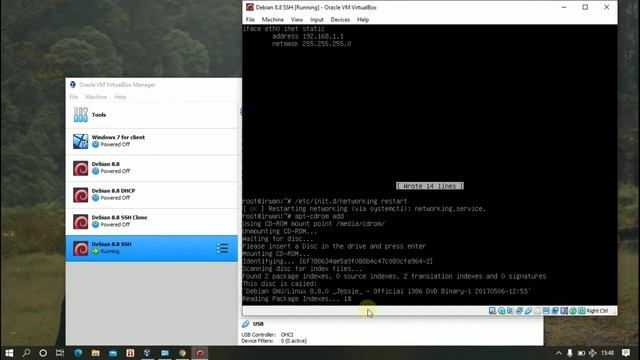640x360 pixels.
Task: Click the mouse integration status icon
Action: (x=573, y=311)
